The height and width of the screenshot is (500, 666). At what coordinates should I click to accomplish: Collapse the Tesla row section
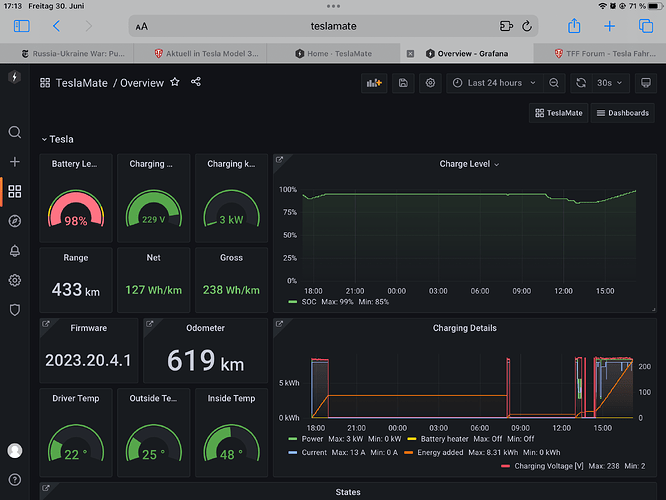point(57,139)
